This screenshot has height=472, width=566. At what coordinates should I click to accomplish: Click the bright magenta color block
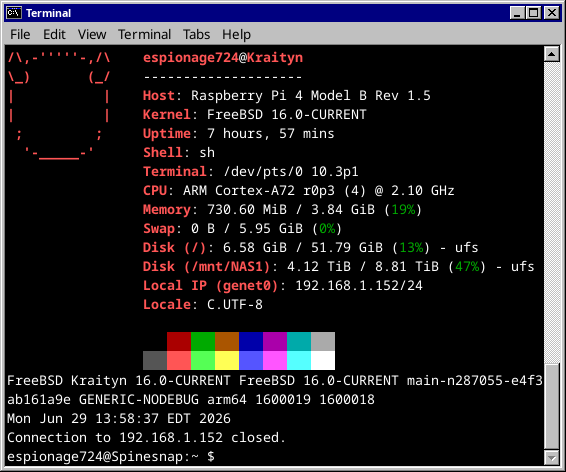coord(275,360)
